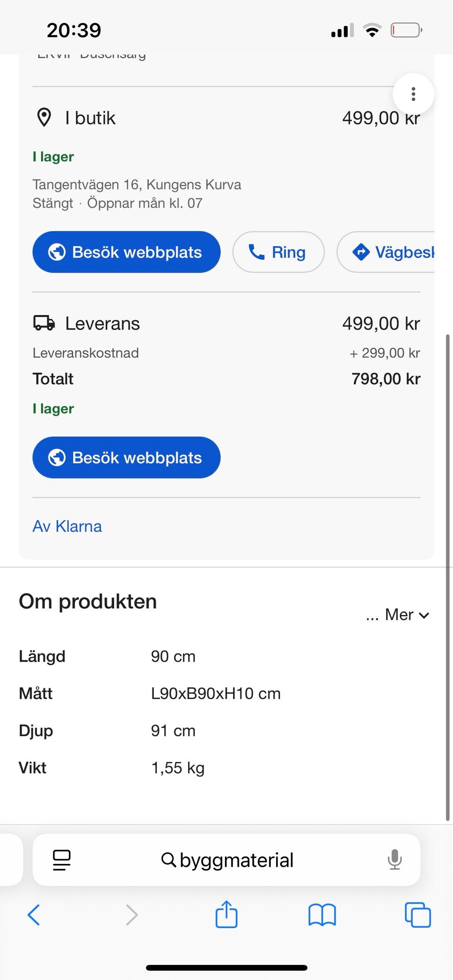Tap the Safari page menu icon
453x980 pixels.
pyautogui.click(x=62, y=860)
